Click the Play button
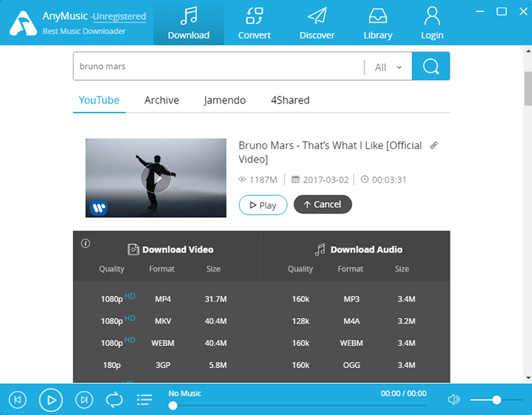Screen dimensions: 532x415 (x=263, y=205)
